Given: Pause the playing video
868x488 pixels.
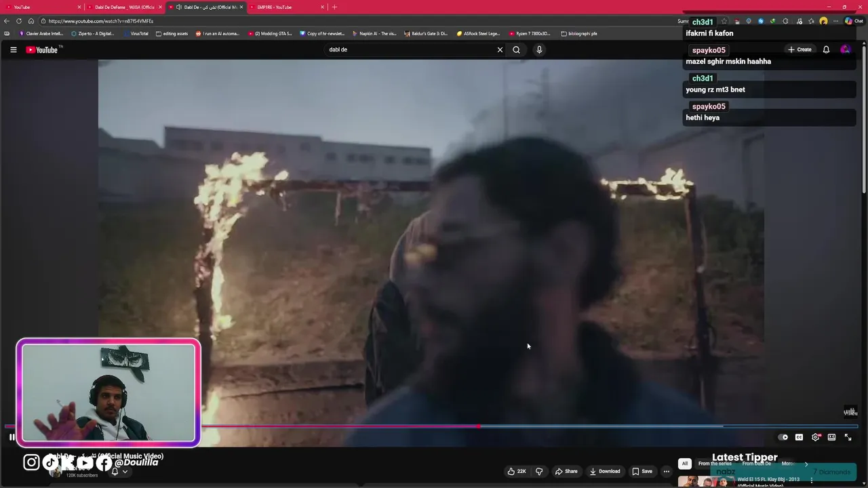Looking at the screenshot, I should (x=12, y=437).
